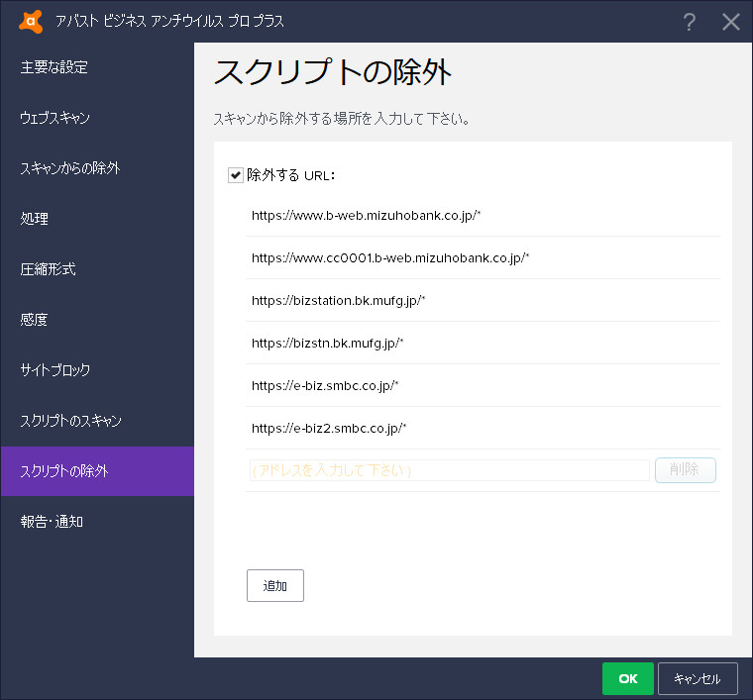
Task: Confirm with the green OK button
Action: 627,678
